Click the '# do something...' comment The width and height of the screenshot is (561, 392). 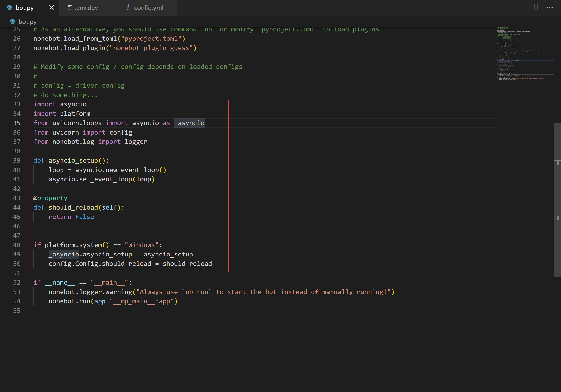click(66, 95)
